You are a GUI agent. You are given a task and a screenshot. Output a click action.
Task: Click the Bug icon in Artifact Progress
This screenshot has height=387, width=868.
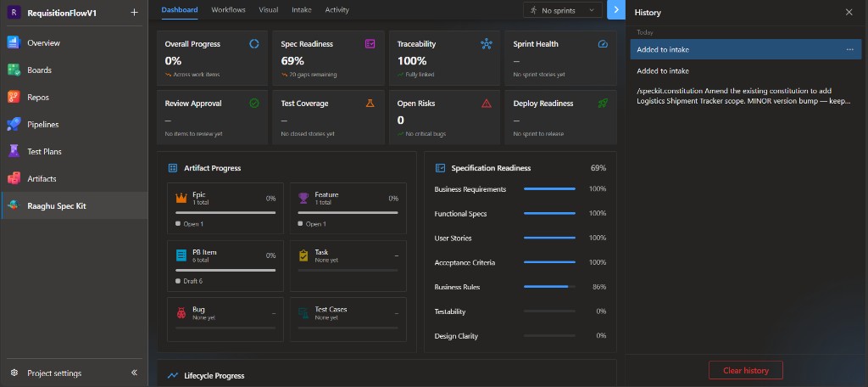pyautogui.click(x=181, y=313)
